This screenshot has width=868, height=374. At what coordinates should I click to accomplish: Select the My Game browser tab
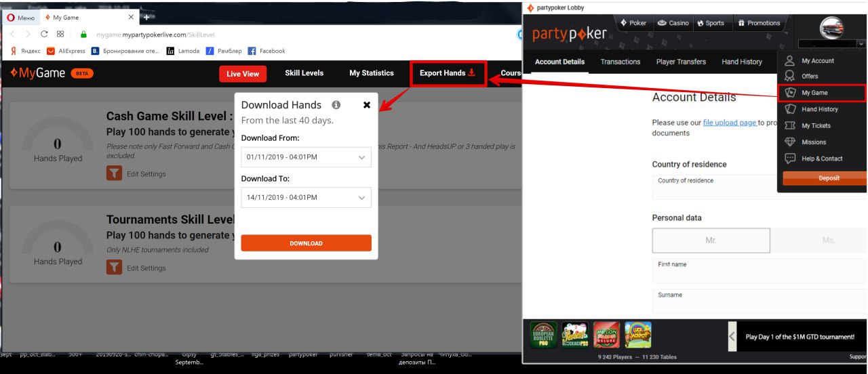[88, 18]
